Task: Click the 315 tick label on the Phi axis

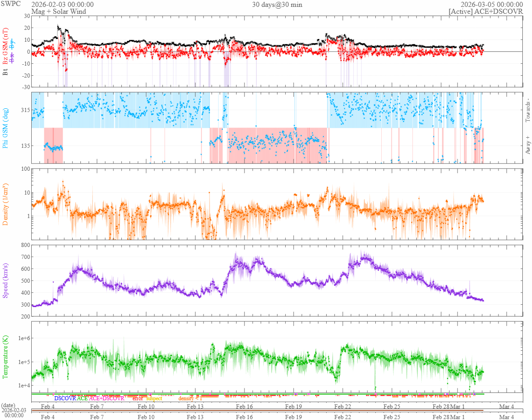Action: (x=25, y=110)
